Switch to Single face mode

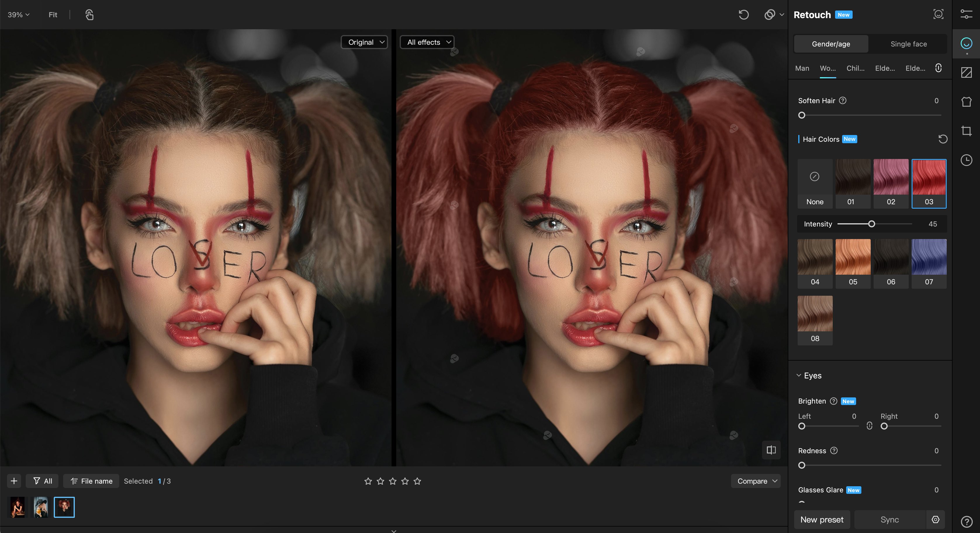[908, 44]
